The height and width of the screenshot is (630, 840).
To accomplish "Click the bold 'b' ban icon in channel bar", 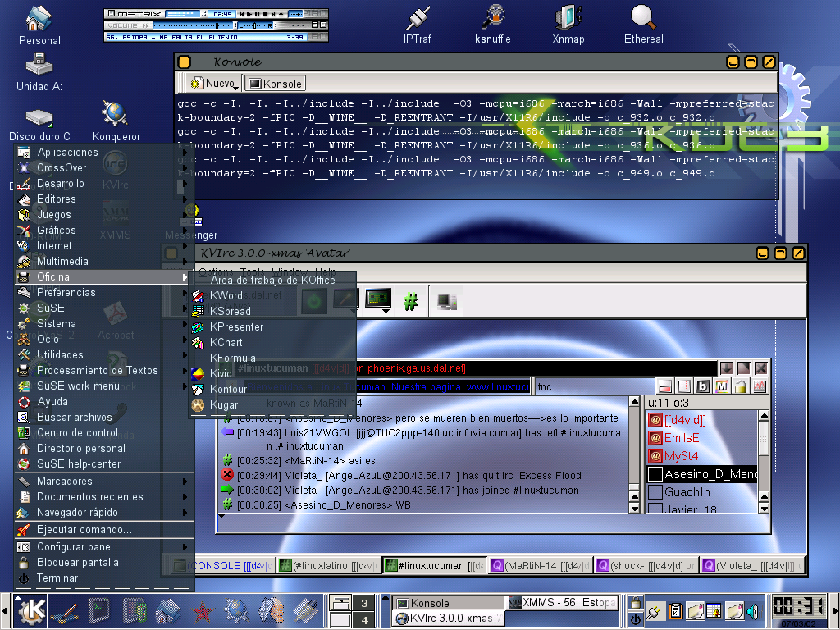I will [x=703, y=386].
